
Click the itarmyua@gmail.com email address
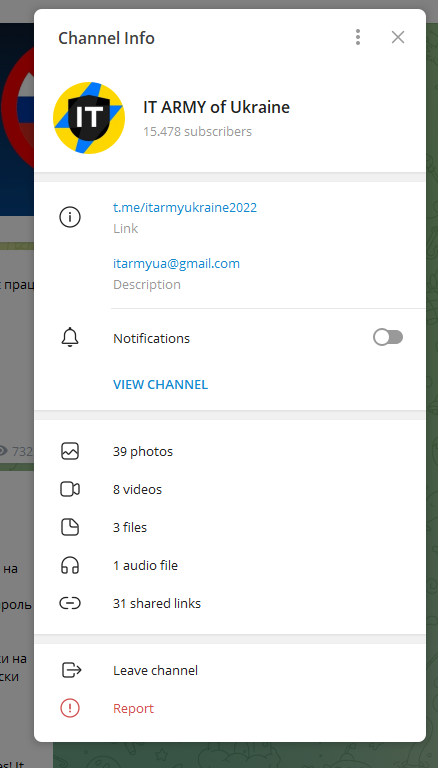[x=176, y=264]
